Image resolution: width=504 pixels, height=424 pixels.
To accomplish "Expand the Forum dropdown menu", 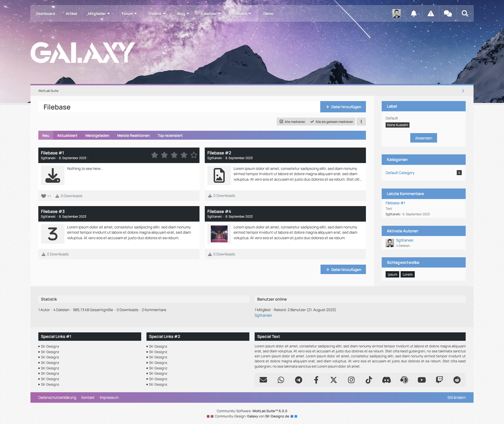I will (x=129, y=14).
